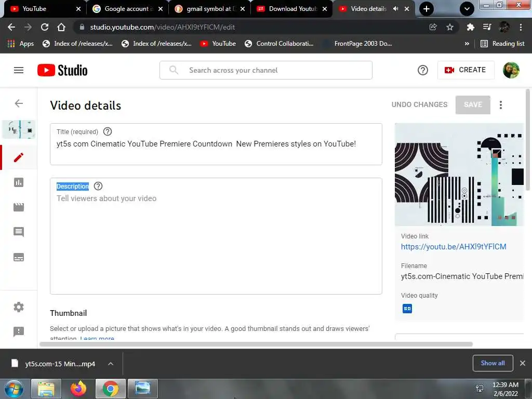This screenshot has width=532, height=399.
Task: Click the Thumbnail Learn more link
Action: (97, 338)
